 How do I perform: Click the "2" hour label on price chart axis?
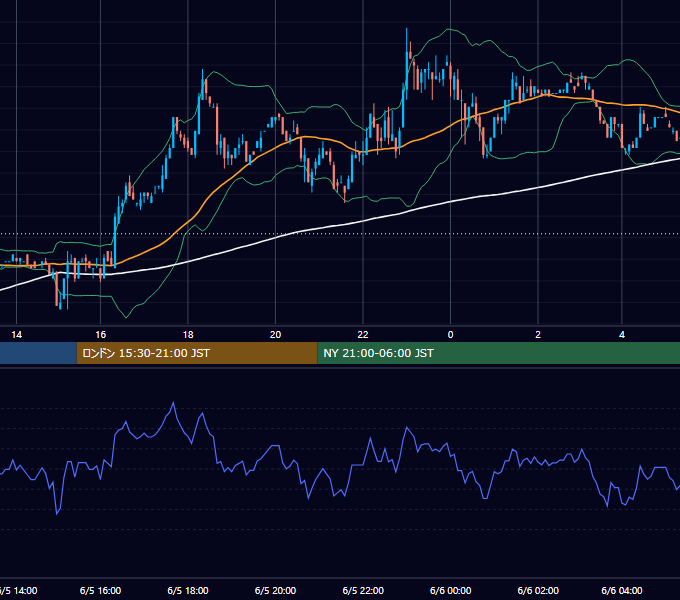[538, 335]
